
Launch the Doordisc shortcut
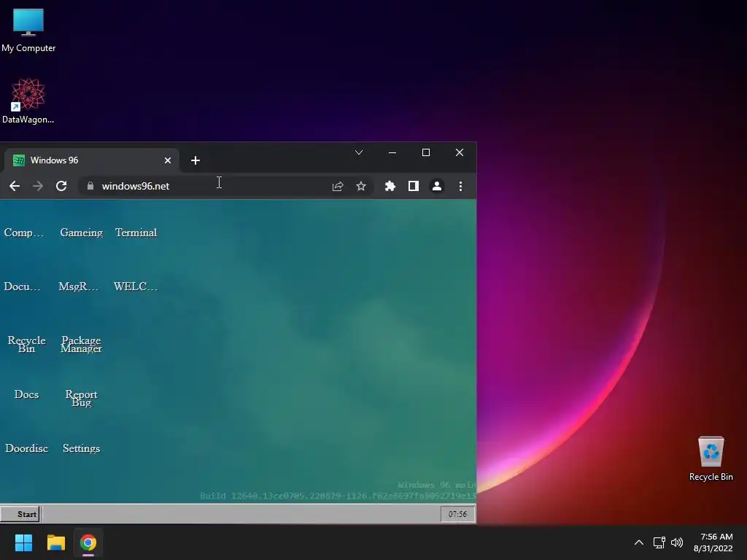coord(27,448)
